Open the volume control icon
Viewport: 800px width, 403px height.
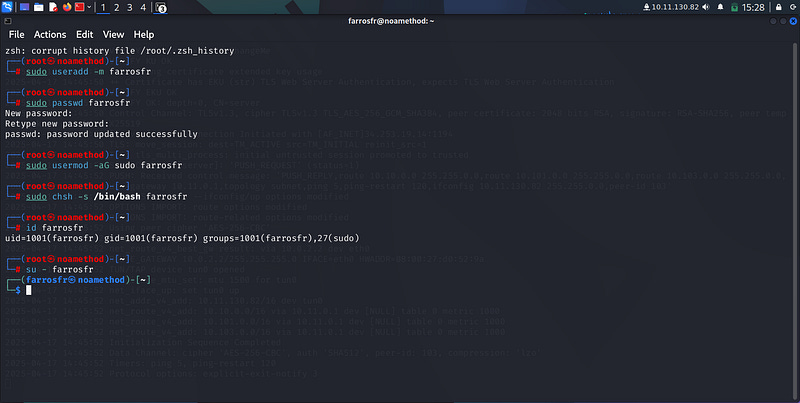(706, 7)
